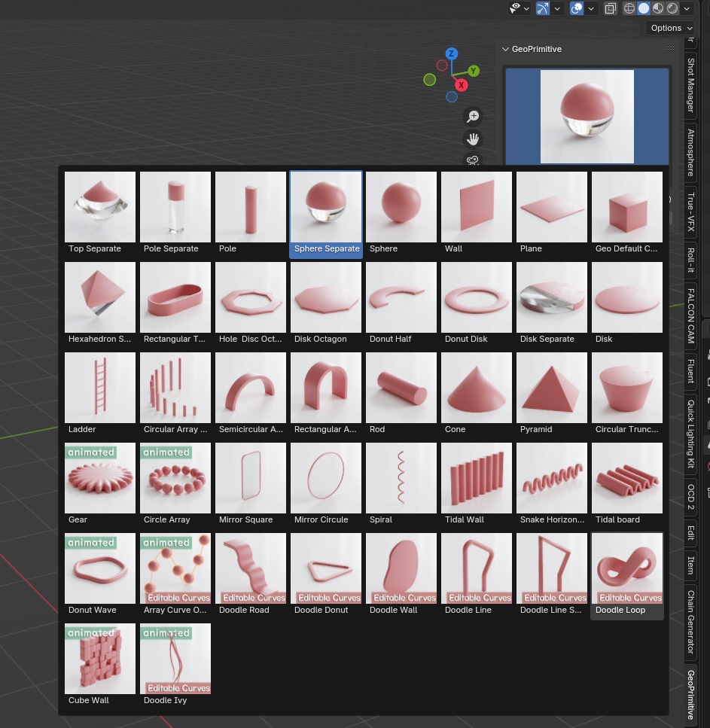Open the selectability and visibility popover
This screenshot has width=710, height=728.
pos(520,8)
